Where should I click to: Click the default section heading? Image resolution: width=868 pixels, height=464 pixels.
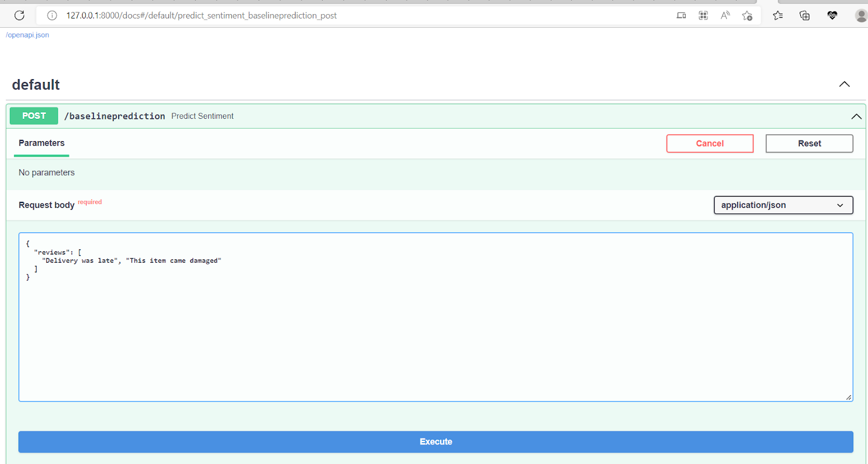point(36,85)
